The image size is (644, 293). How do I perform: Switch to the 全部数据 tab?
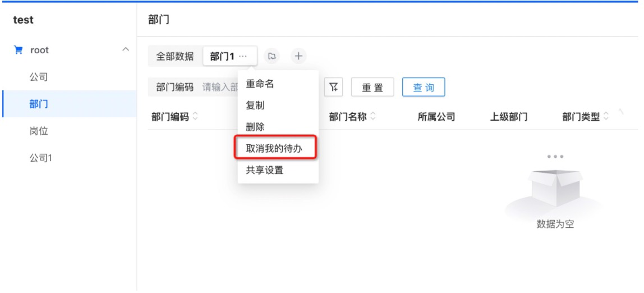[175, 56]
